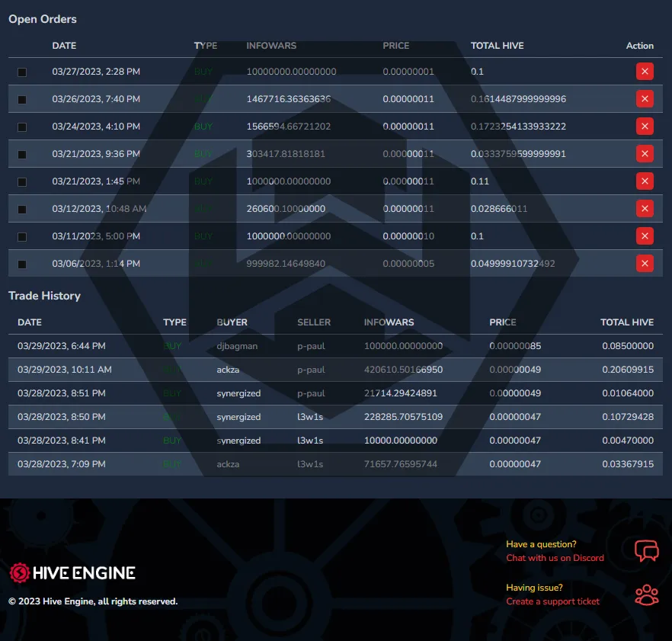
Task: Tick checkbox for 03/12/2023, 10:48 AM order
Action: pyautogui.click(x=22, y=210)
